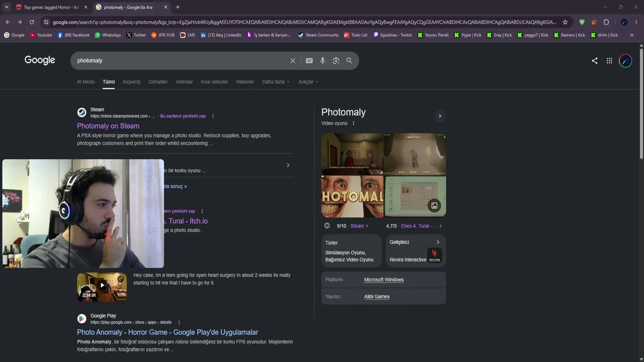View site information icon in address bar
The height and width of the screenshot is (362, 644).
coord(46,22)
